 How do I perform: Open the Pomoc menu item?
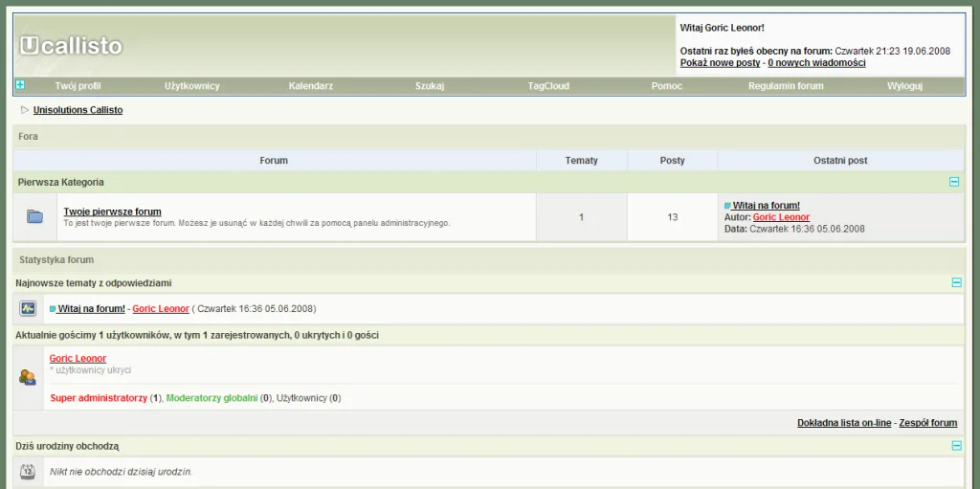click(667, 86)
